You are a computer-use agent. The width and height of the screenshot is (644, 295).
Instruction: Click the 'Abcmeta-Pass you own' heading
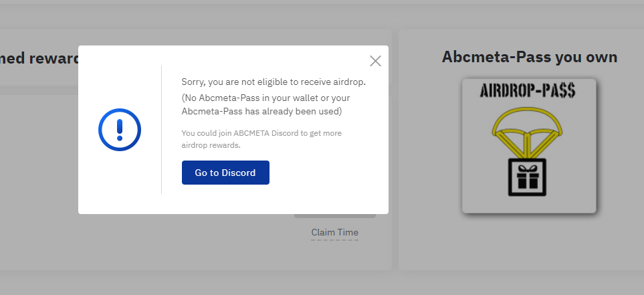(530, 57)
